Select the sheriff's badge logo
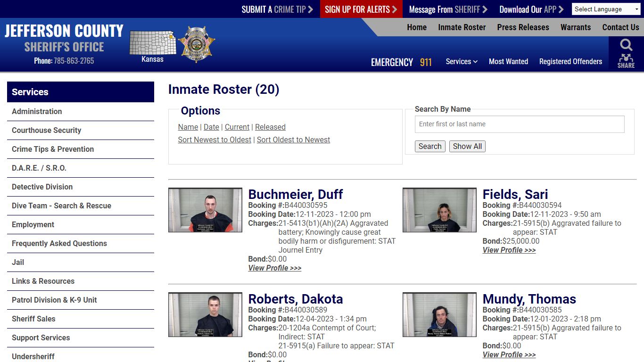 198,44
